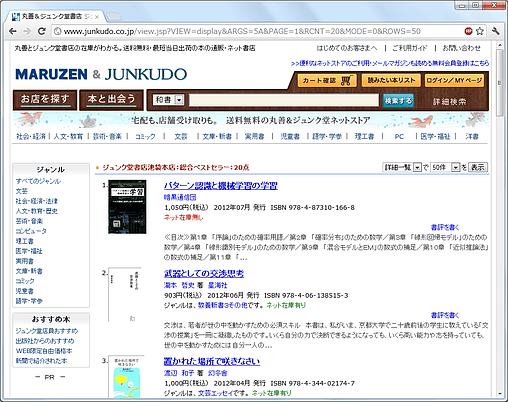Click the お店を探す store finder button

click(45, 100)
